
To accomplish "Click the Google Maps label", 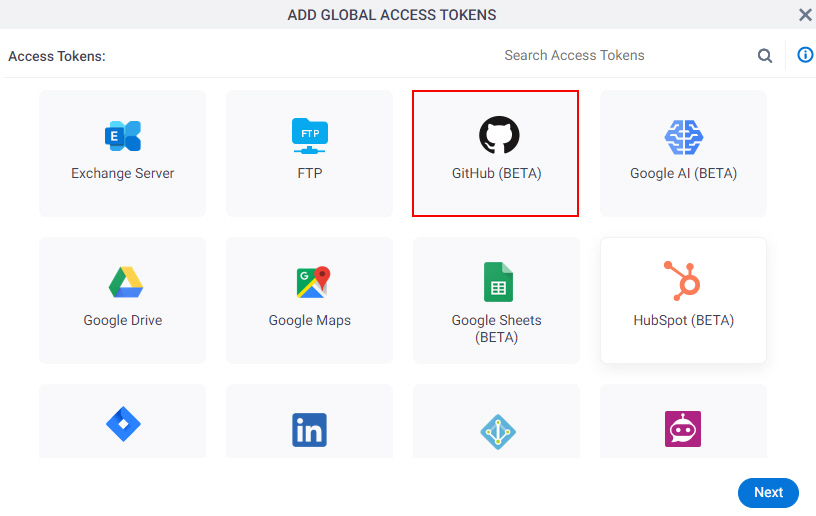I will point(310,320).
